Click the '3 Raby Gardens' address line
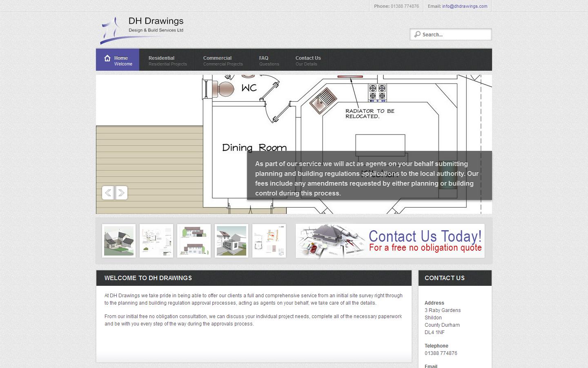 (443, 310)
